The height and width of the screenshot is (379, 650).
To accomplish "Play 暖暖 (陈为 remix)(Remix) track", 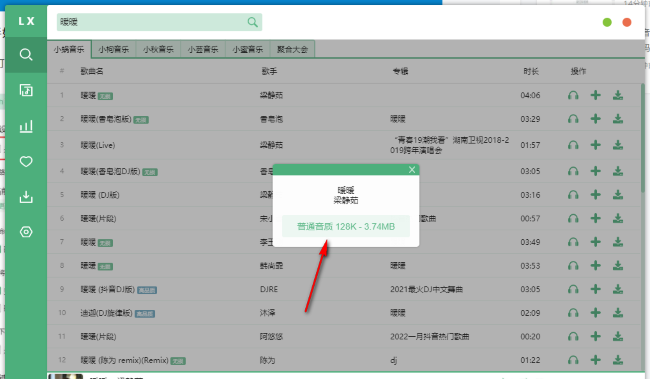I will coord(573,360).
